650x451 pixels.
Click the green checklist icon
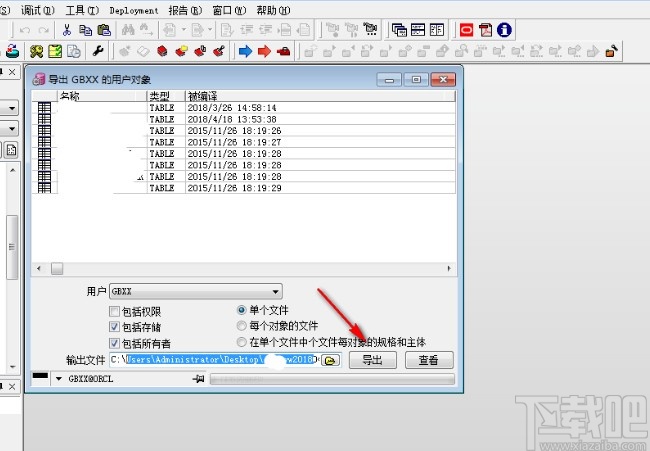(55, 51)
